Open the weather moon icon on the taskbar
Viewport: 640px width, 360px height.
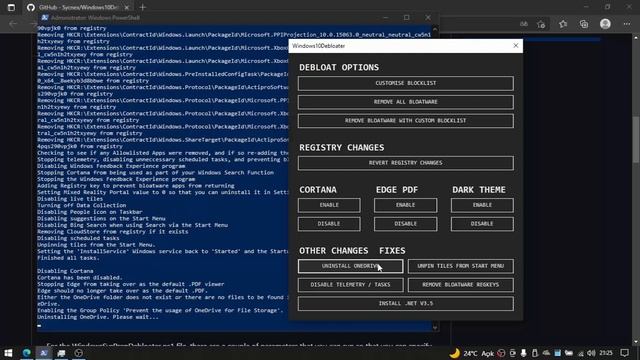click(454, 353)
